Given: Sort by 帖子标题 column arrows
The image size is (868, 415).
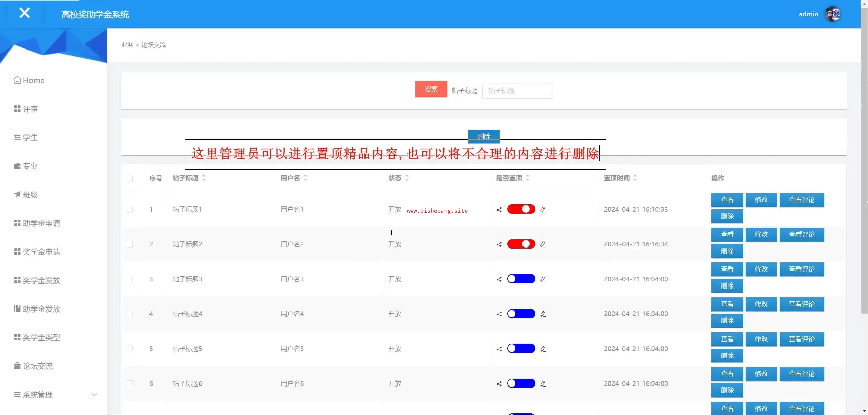Looking at the screenshot, I should 204,178.
